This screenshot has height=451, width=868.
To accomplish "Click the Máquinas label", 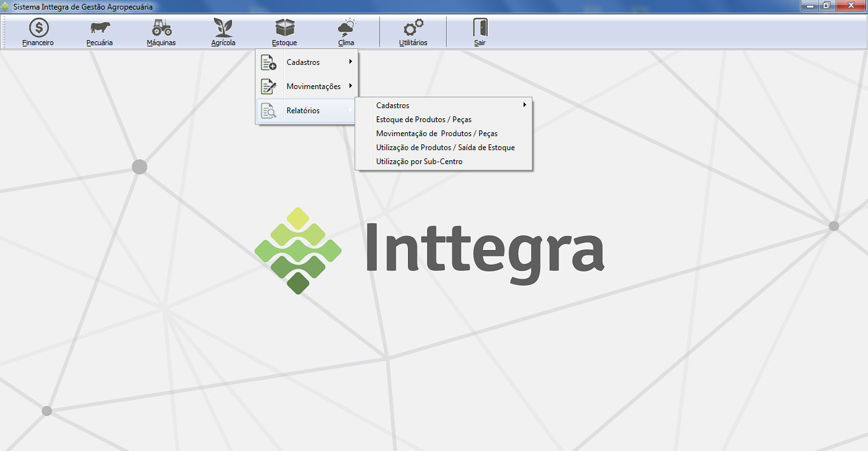I will point(161,43).
